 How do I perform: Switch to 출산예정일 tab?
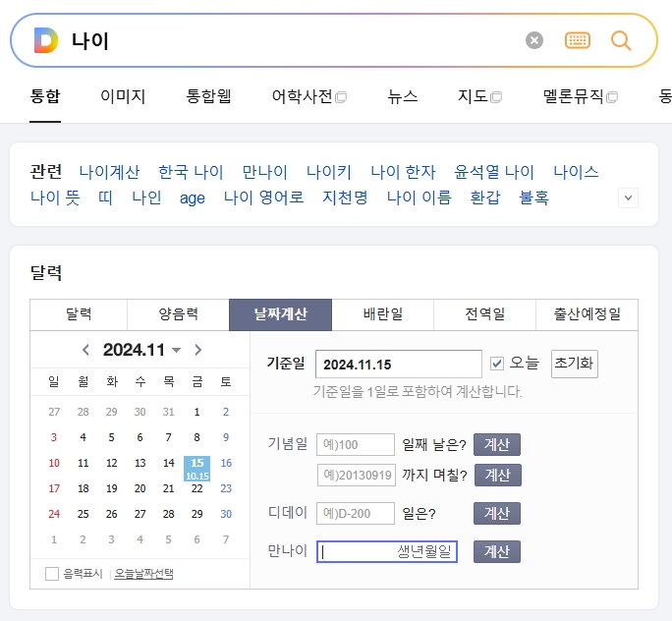pos(587,314)
